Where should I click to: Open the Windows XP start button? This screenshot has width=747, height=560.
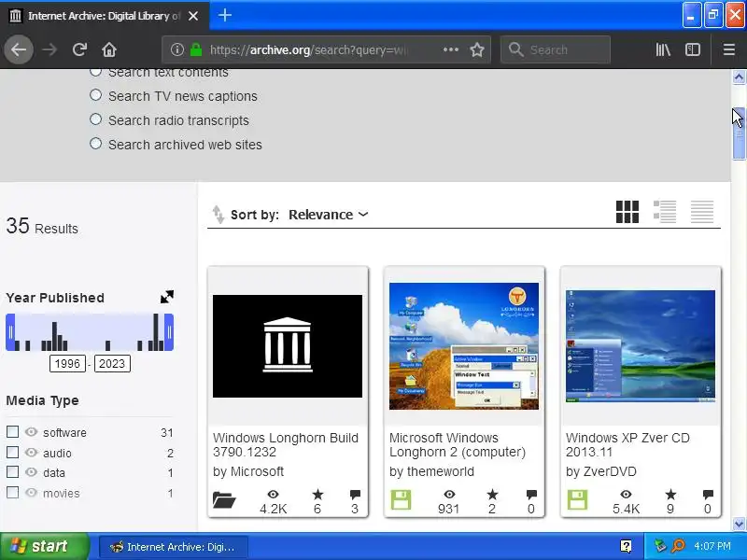(x=44, y=546)
